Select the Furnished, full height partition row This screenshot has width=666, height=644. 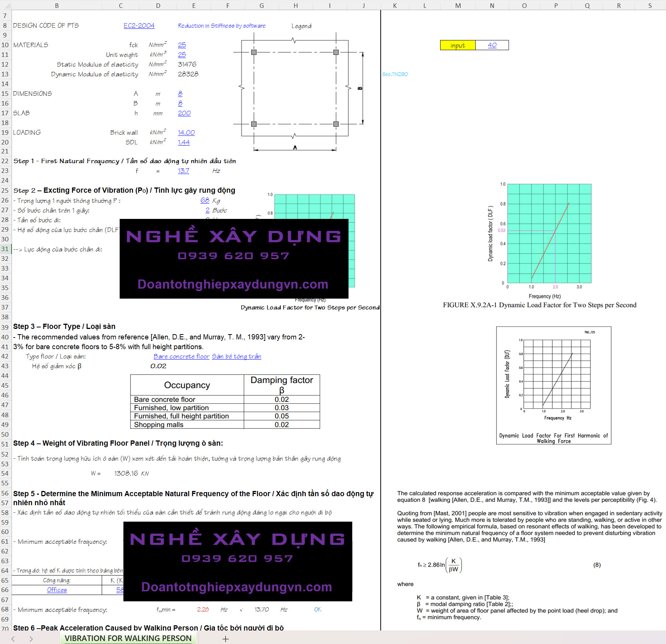(225, 416)
